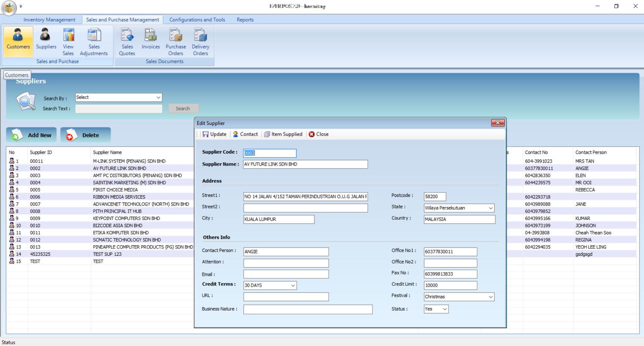The image size is (644, 346).
Task: Click the Postcode field
Action: coord(435,197)
